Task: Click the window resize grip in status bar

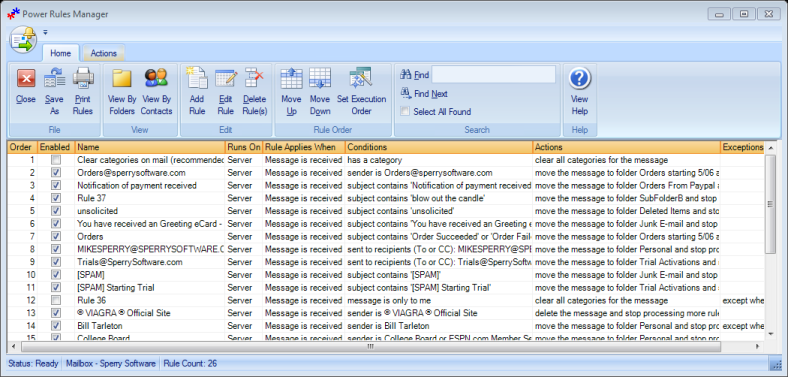Action: [775, 363]
